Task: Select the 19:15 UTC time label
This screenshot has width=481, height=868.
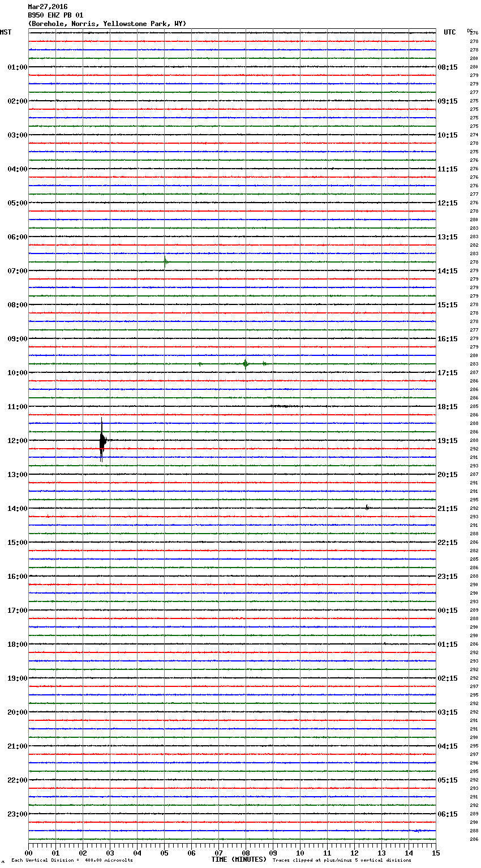Action: pos(448,441)
